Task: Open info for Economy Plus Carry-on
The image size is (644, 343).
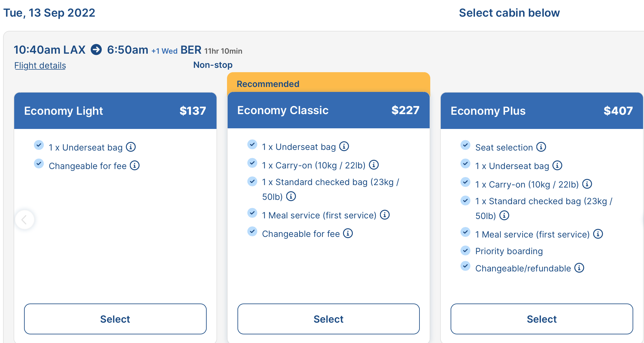Action: (x=587, y=184)
